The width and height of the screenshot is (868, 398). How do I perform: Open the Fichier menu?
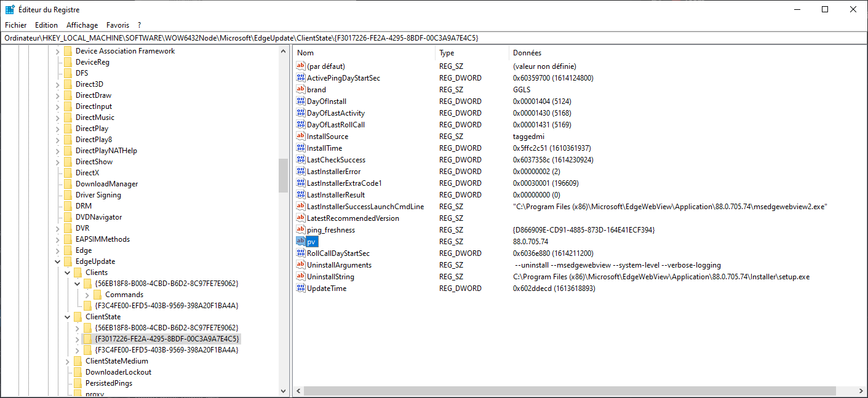(x=16, y=25)
